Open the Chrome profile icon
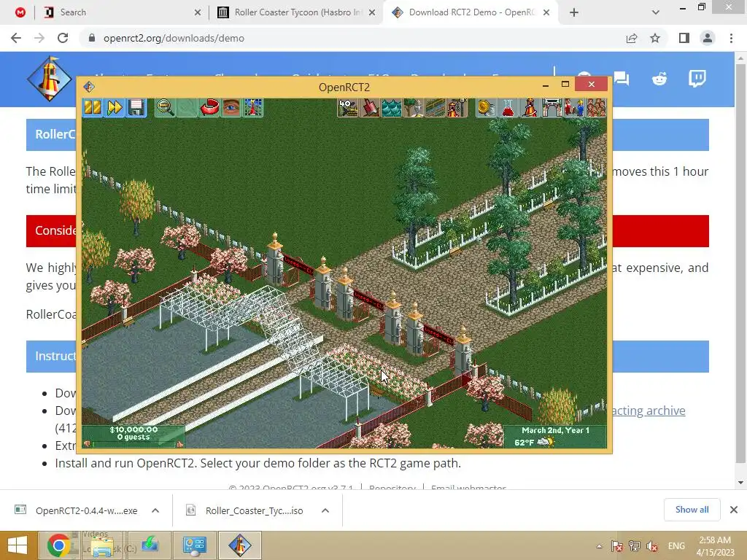747x560 pixels. click(708, 38)
